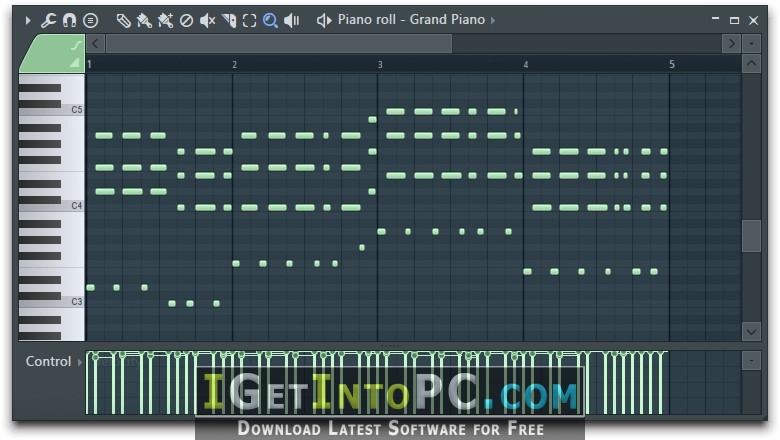780x440 pixels.
Task: Click the vertical scrollbar up arrow
Action: click(752, 64)
